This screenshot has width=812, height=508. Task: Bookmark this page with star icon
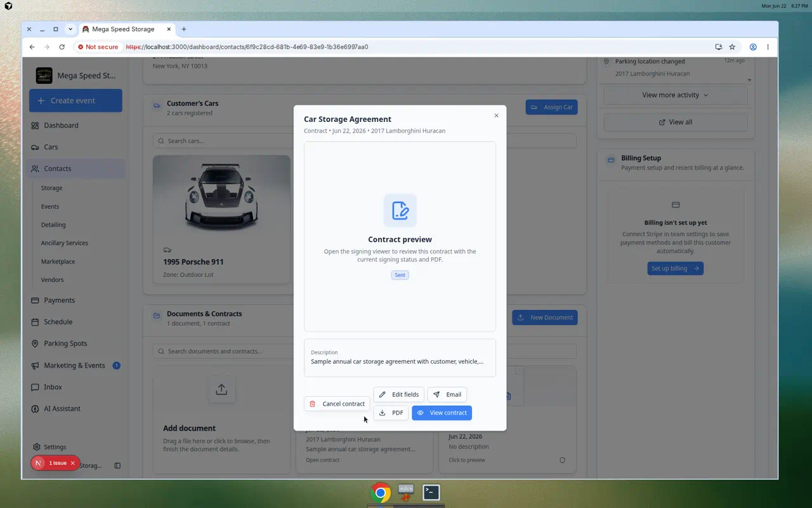(x=732, y=47)
